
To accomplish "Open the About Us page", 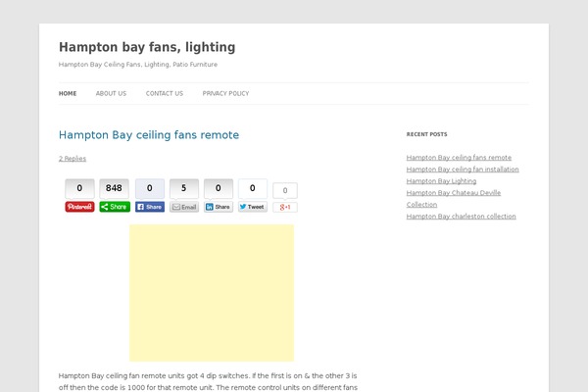I will [x=111, y=93].
